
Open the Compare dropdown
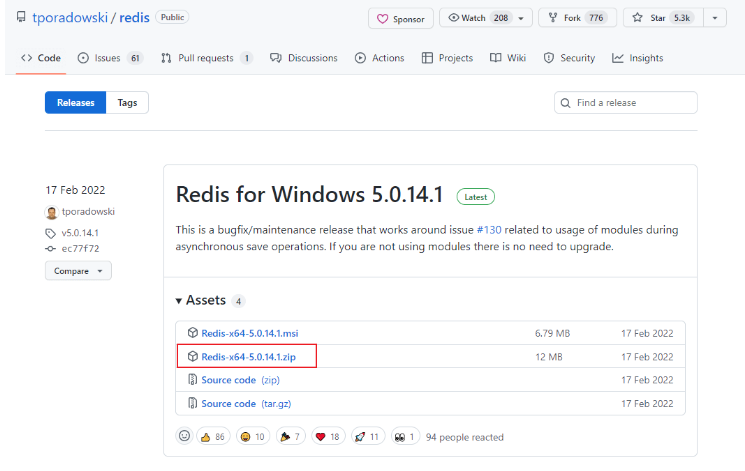[x=78, y=271]
